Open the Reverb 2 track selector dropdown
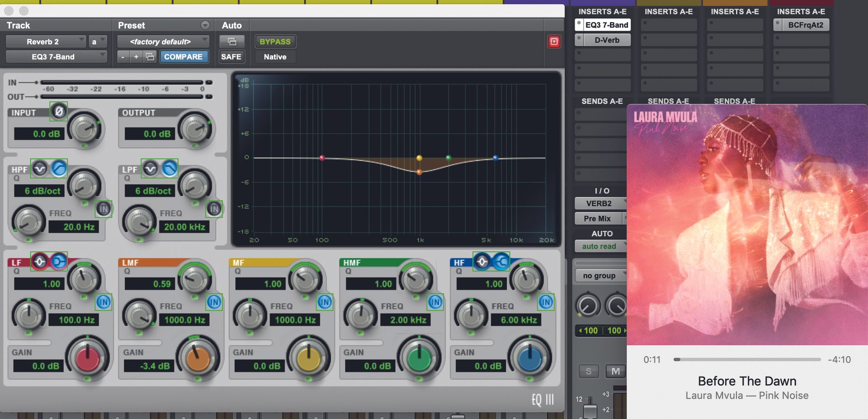Image resolution: width=868 pixels, height=419 pixels. tap(45, 41)
